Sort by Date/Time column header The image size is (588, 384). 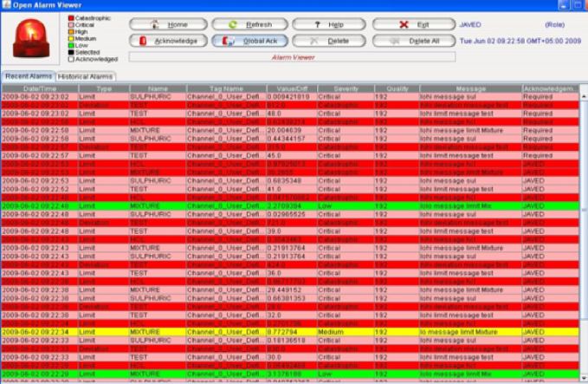click(40, 88)
